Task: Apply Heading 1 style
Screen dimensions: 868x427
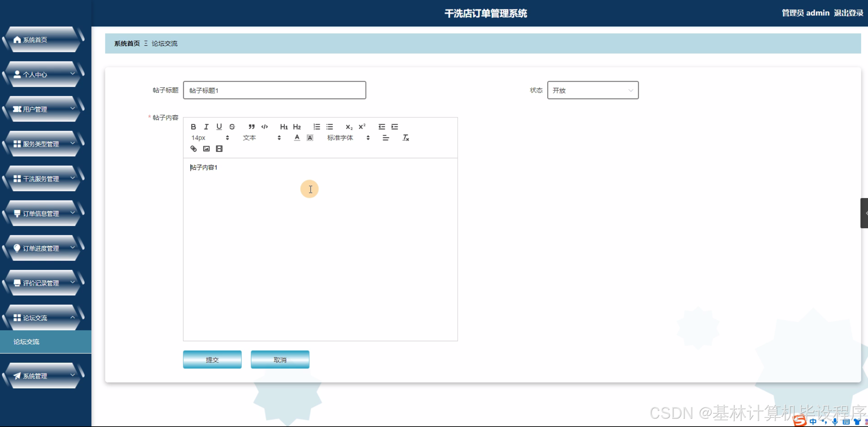Action: 283,127
